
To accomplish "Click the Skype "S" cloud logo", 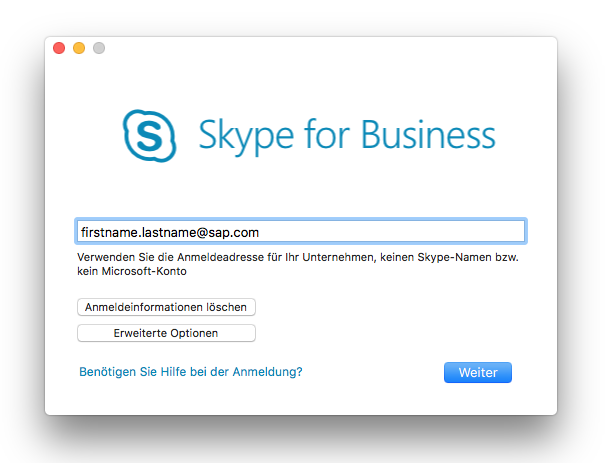I will (150, 136).
